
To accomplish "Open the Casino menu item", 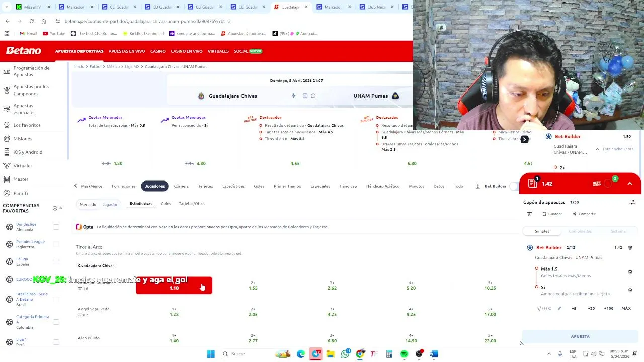I will (157, 51).
